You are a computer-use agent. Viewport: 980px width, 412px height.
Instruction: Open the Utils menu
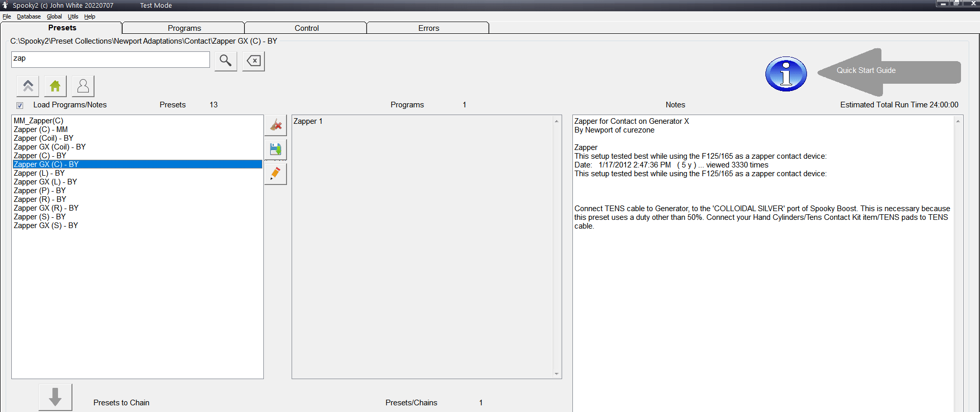(x=73, y=16)
